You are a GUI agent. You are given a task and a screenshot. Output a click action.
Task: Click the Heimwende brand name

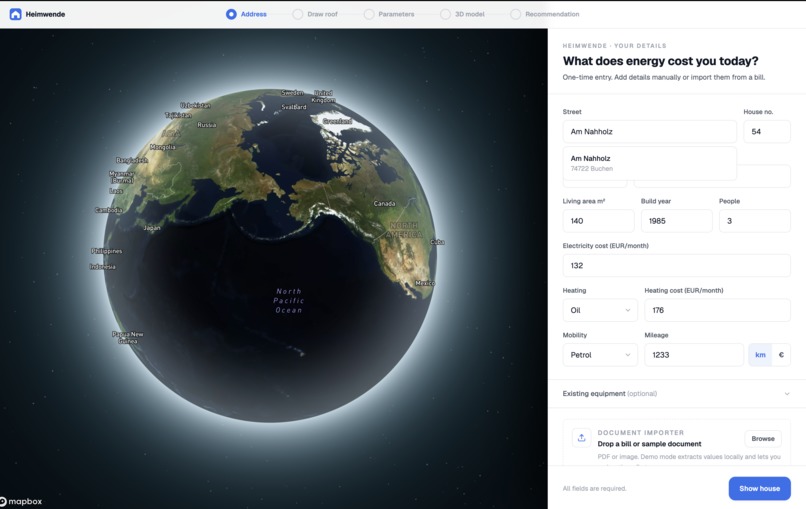(x=45, y=14)
